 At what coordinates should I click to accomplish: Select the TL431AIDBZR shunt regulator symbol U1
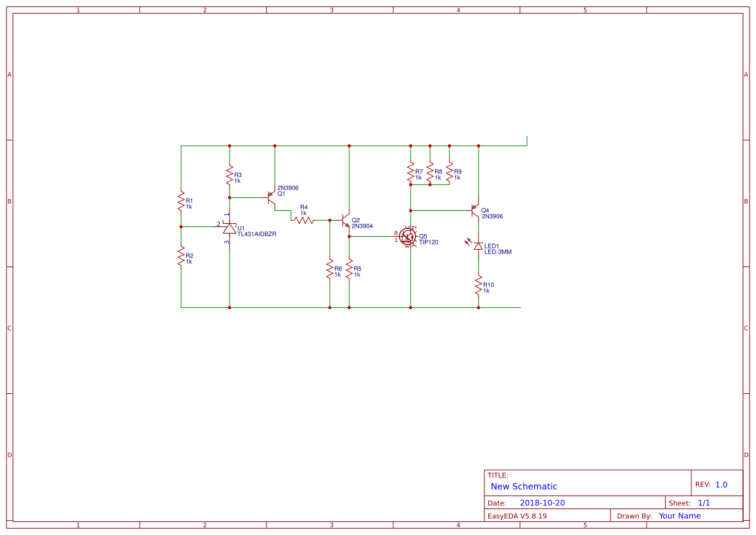[x=229, y=228]
